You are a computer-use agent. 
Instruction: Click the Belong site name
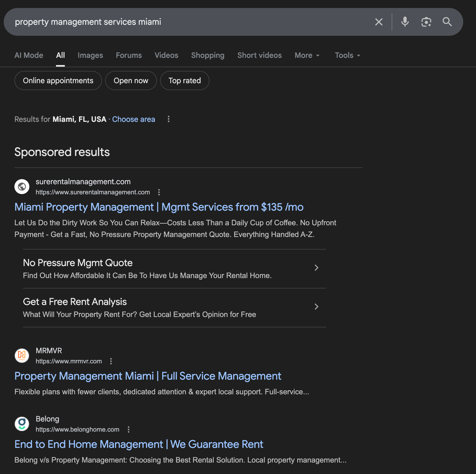47,419
